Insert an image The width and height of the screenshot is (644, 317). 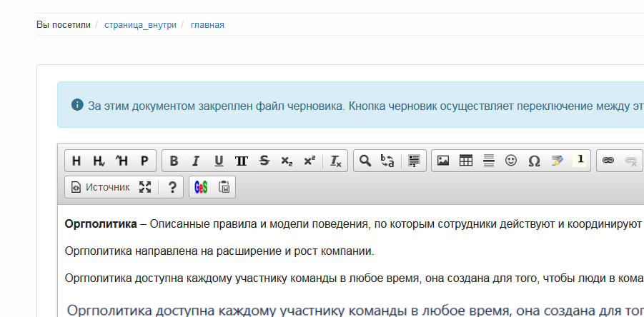pos(443,161)
